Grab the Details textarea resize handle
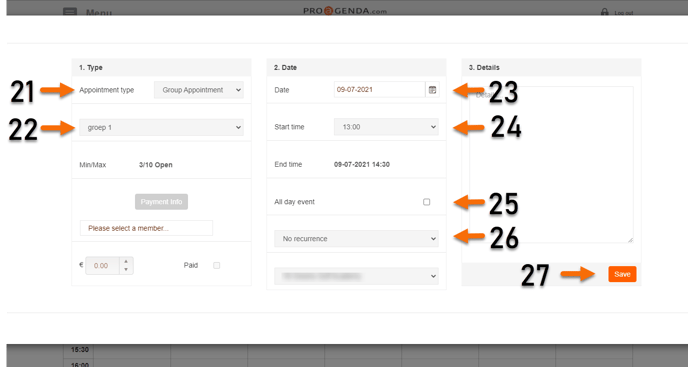The image size is (688, 367). (631, 240)
